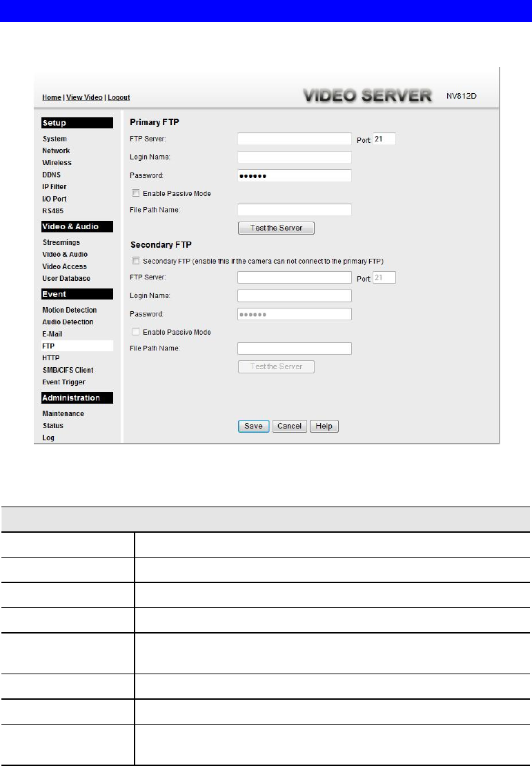Enable Passive Mode for Secondary FTP
This screenshot has height=766, width=532.
[136, 332]
